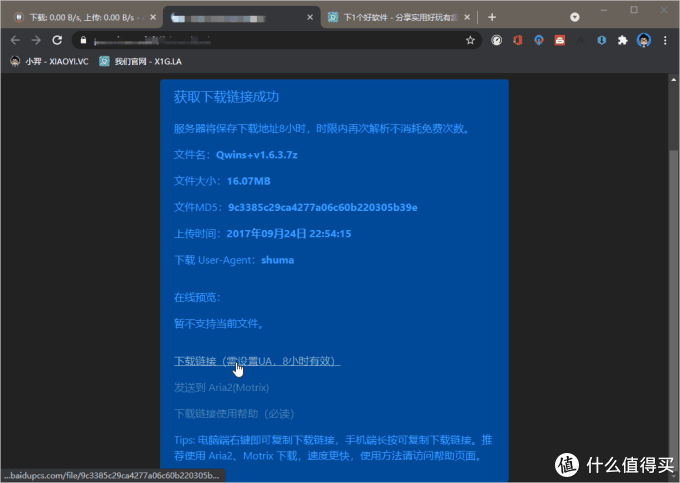Screen dimensions: 680x483
Task: Open the slash-pen extension icon
Action: pyautogui.click(x=581, y=40)
